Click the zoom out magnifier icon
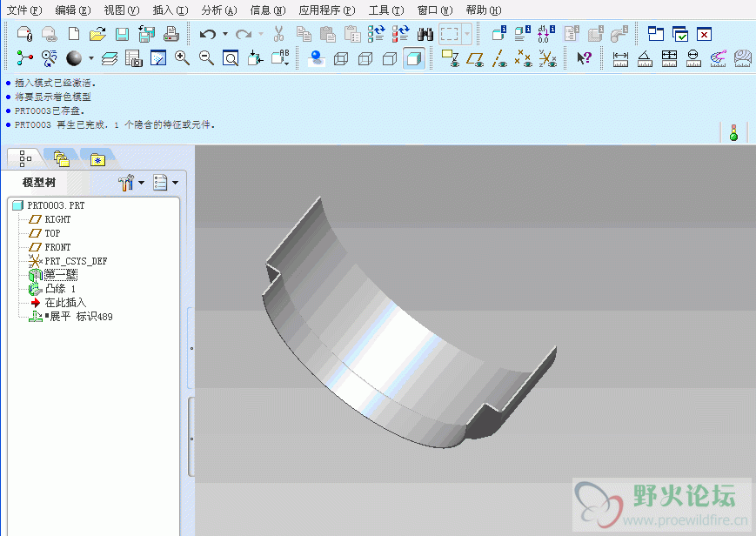The height and width of the screenshot is (536, 756). [x=206, y=58]
